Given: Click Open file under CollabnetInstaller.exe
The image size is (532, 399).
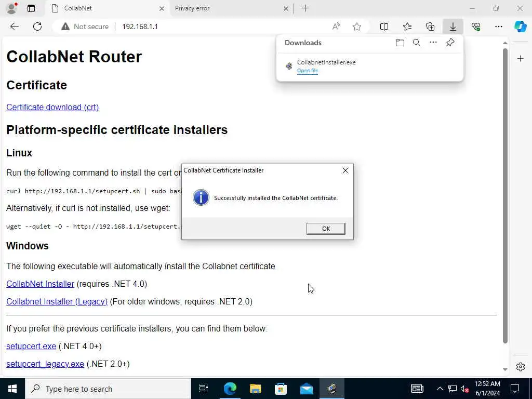Looking at the screenshot, I should 308,71.
